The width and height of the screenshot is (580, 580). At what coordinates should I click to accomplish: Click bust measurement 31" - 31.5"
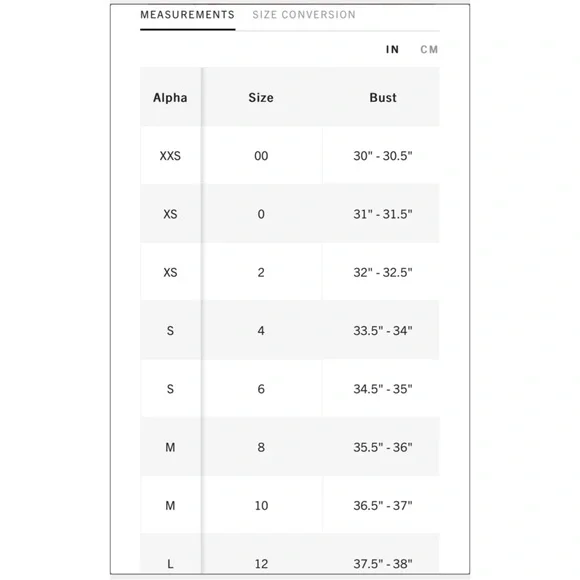click(x=383, y=214)
